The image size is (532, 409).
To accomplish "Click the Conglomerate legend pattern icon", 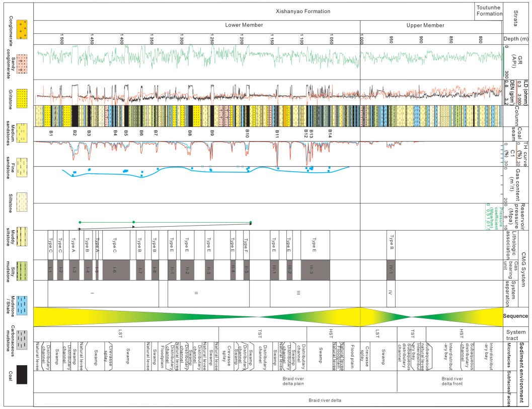I will click(22, 30).
